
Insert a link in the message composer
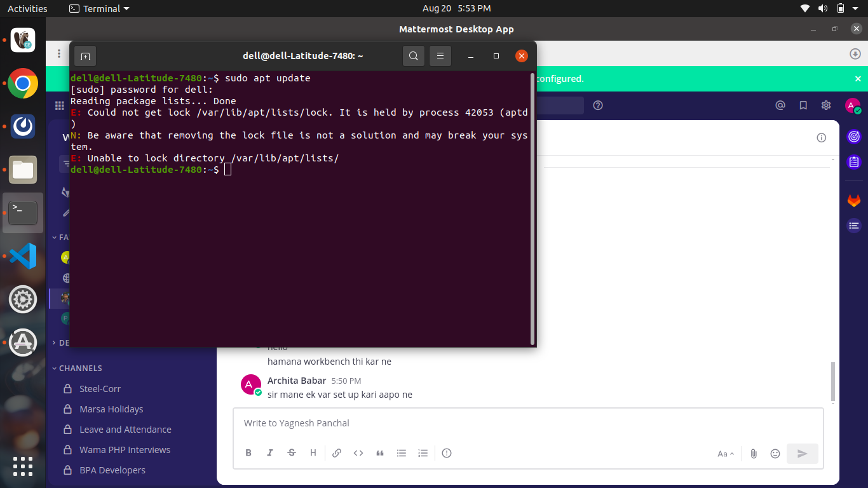click(x=337, y=453)
